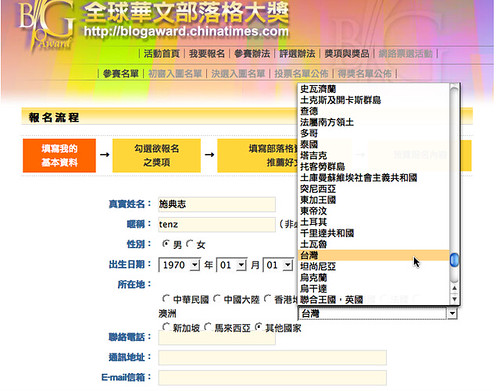
Task: Focus the 通訊地址 input field
Action: coord(272,358)
